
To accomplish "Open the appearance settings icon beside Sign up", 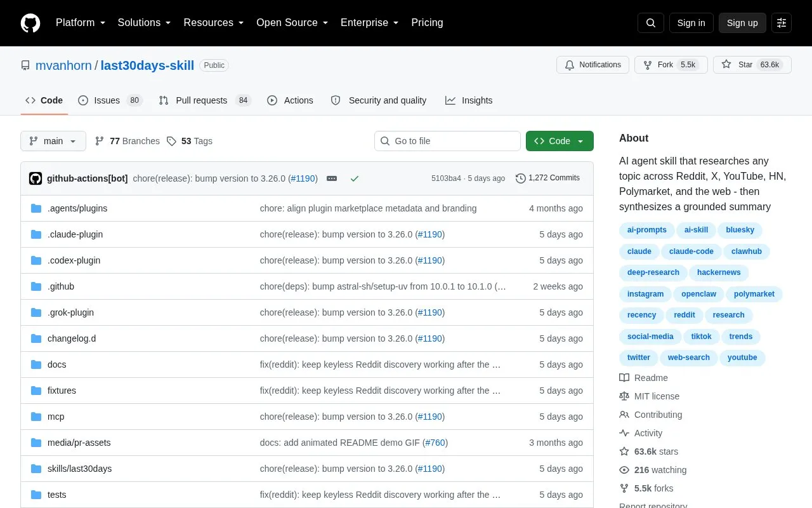I will (782, 23).
